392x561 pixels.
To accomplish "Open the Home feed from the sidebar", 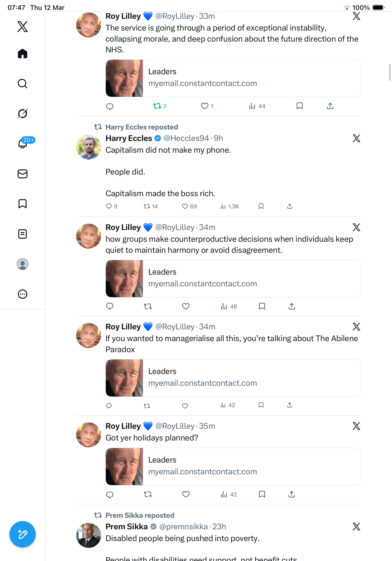I will (x=23, y=54).
